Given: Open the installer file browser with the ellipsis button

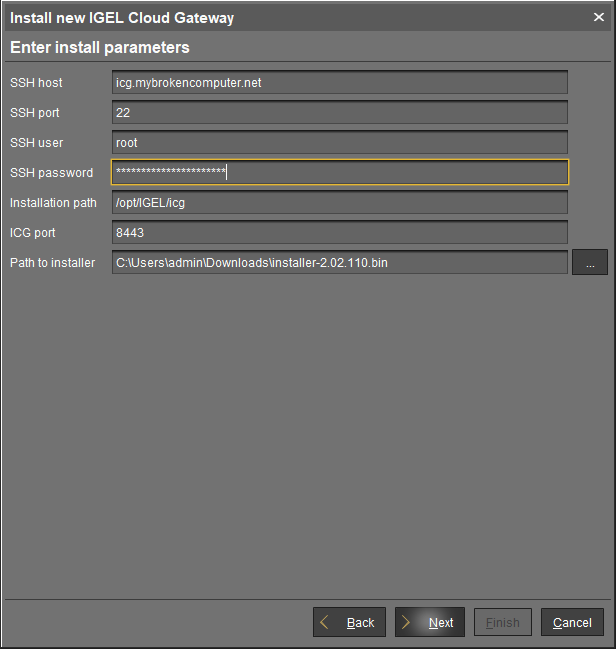Looking at the screenshot, I should 590,263.
